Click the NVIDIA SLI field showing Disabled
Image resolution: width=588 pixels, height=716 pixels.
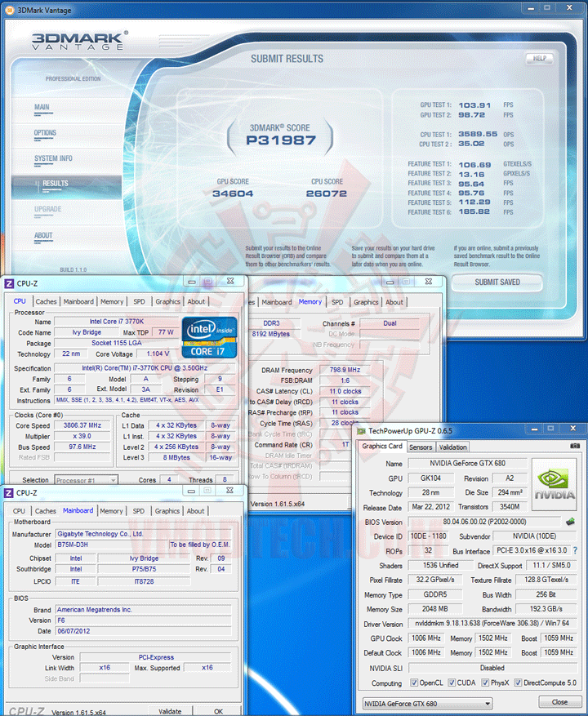[x=492, y=668]
